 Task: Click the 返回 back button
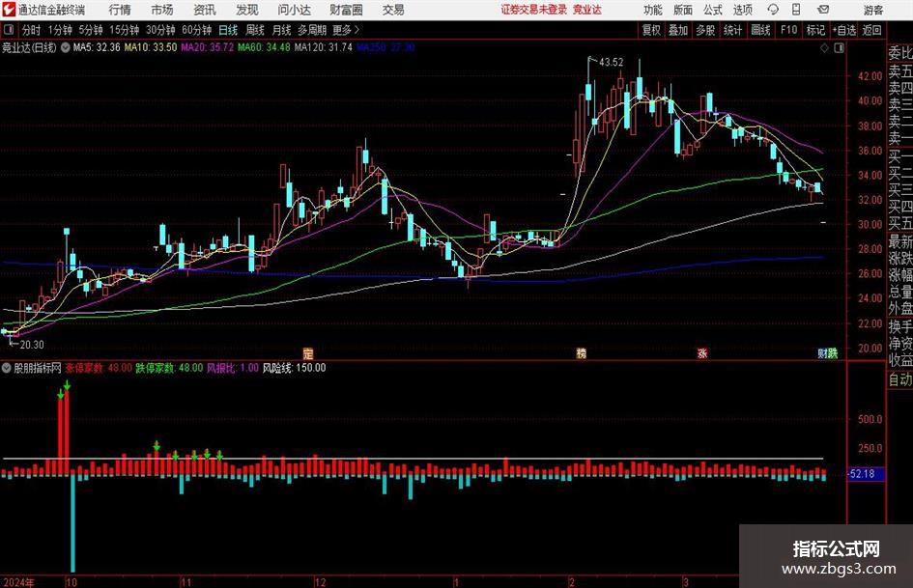871,30
